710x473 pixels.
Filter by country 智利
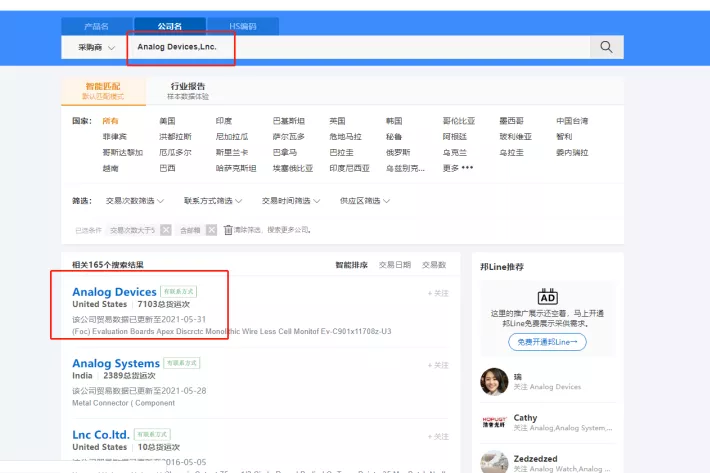(564, 137)
